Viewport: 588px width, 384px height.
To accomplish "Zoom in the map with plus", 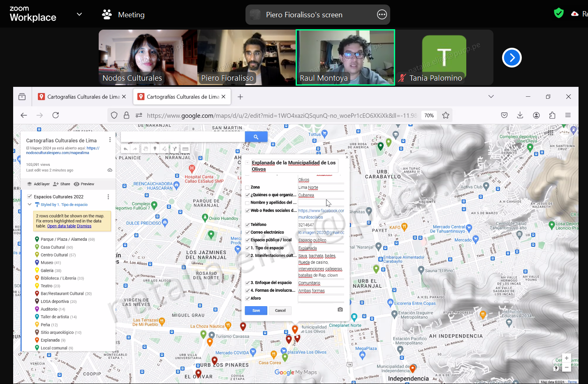I will click(567, 358).
